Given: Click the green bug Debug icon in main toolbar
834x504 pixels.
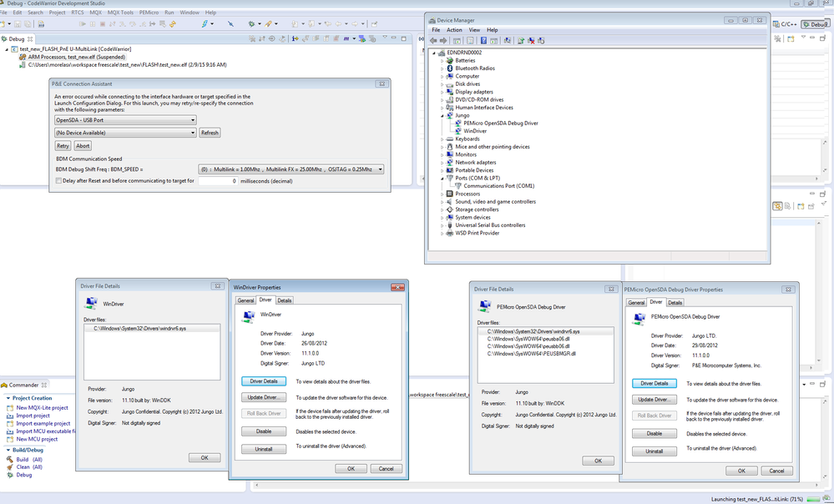Looking at the screenshot, I should tap(251, 24).
